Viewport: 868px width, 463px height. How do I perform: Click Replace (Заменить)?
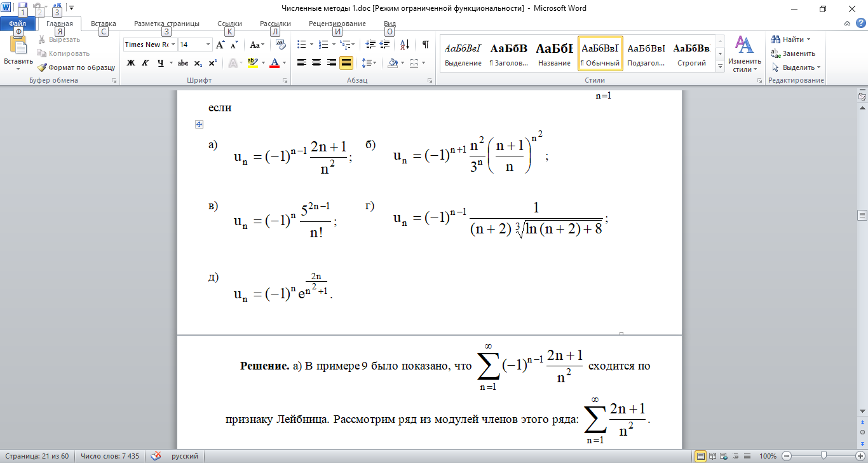pos(799,53)
